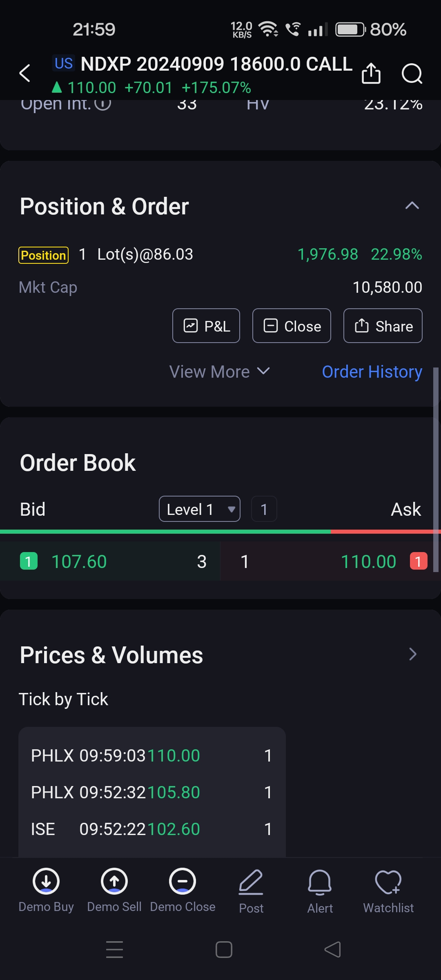Open Post with the pencil icon

click(251, 882)
